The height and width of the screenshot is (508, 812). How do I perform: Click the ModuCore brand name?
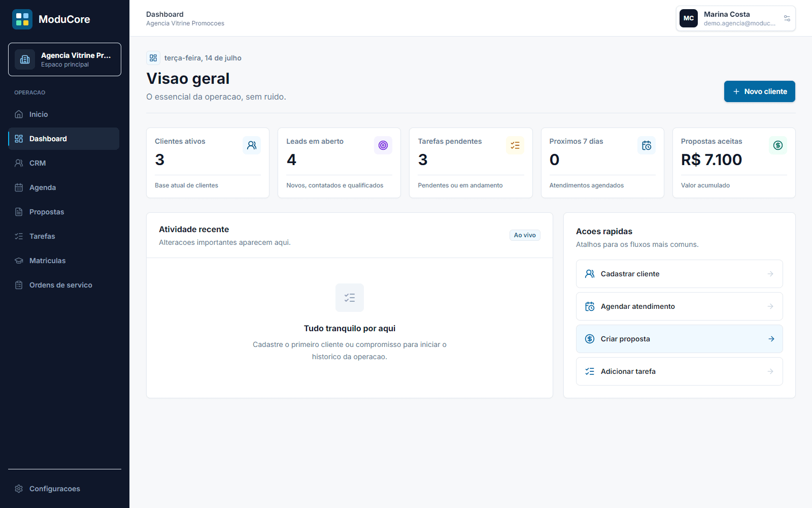coord(64,19)
